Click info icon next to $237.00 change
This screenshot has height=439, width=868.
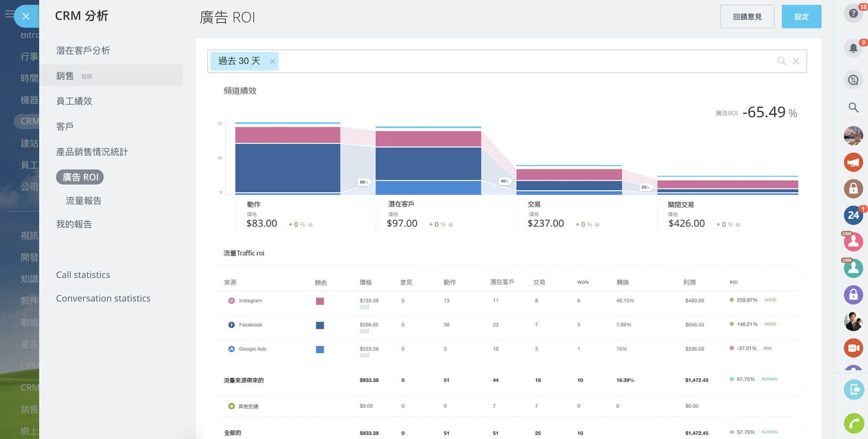point(597,225)
